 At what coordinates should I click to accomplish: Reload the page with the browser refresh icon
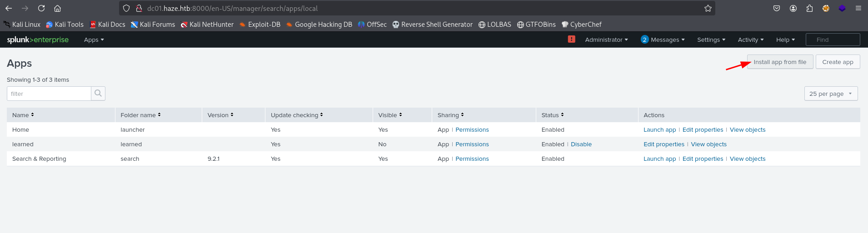(x=41, y=8)
